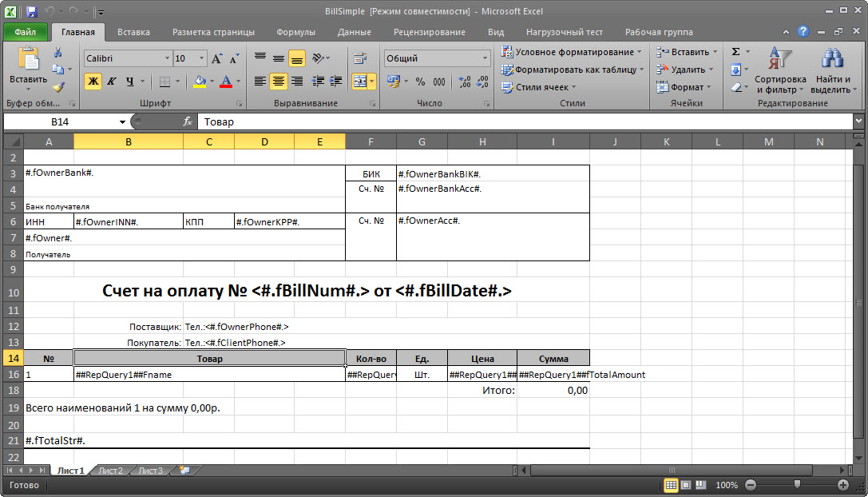Viewport: 868px width, 497px height.
Task: Decrease font size with the shrink icon
Action: 235,58
